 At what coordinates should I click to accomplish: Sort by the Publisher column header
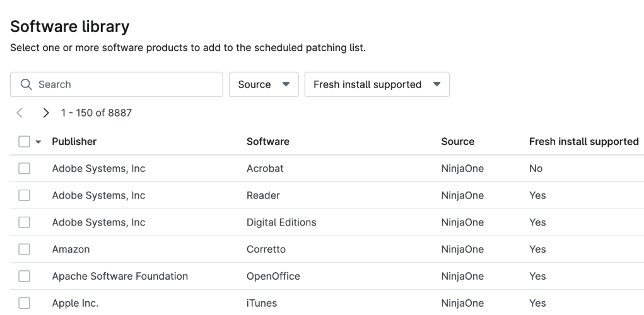click(74, 142)
